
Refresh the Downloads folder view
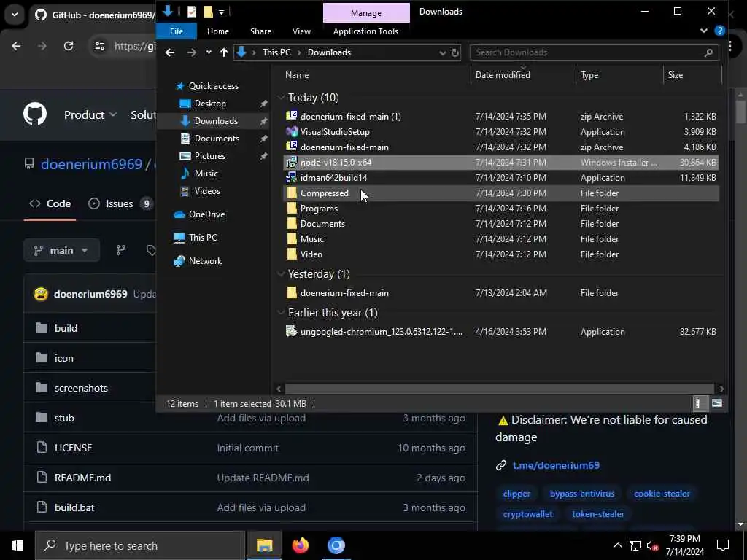[x=455, y=52]
